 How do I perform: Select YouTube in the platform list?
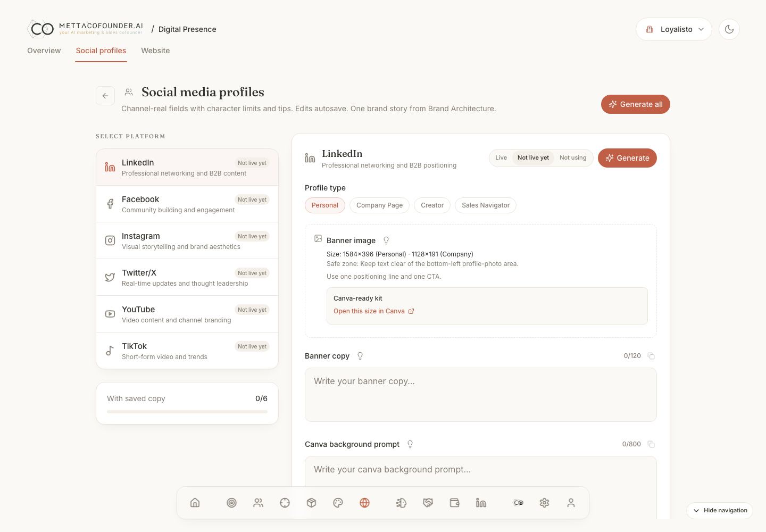(187, 314)
